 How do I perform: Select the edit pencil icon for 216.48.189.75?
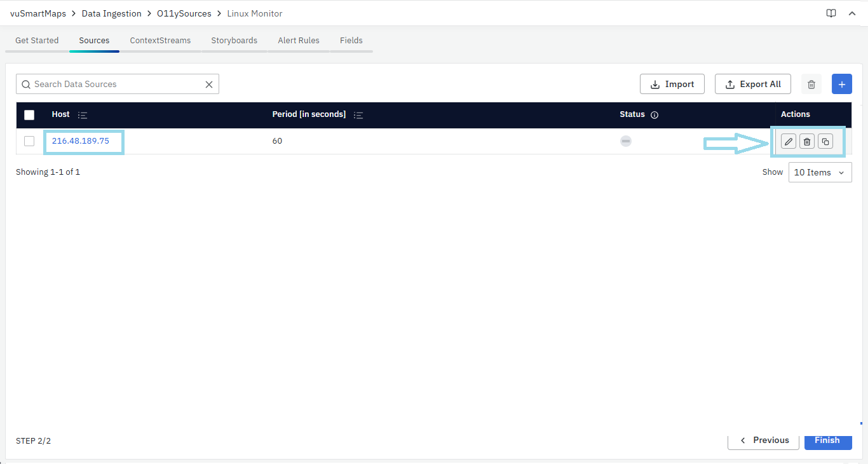point(788,141)
